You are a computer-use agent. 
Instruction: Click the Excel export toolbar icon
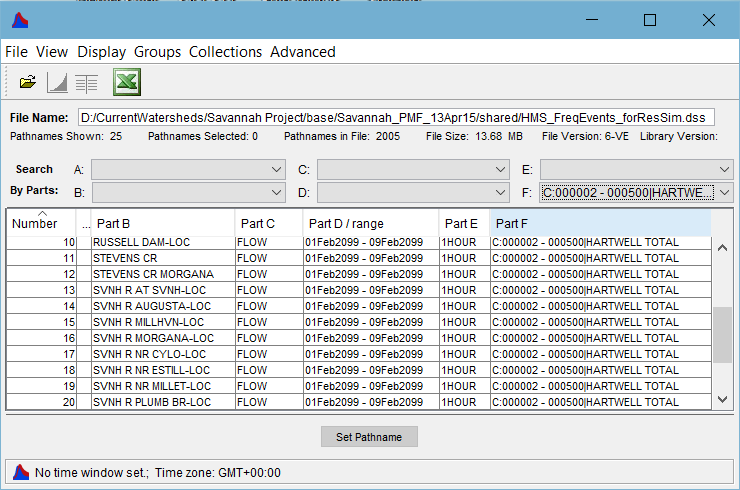[126, 83]
